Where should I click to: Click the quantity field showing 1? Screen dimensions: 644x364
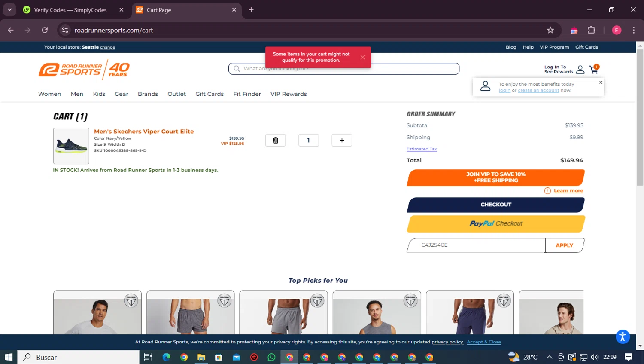309,140
